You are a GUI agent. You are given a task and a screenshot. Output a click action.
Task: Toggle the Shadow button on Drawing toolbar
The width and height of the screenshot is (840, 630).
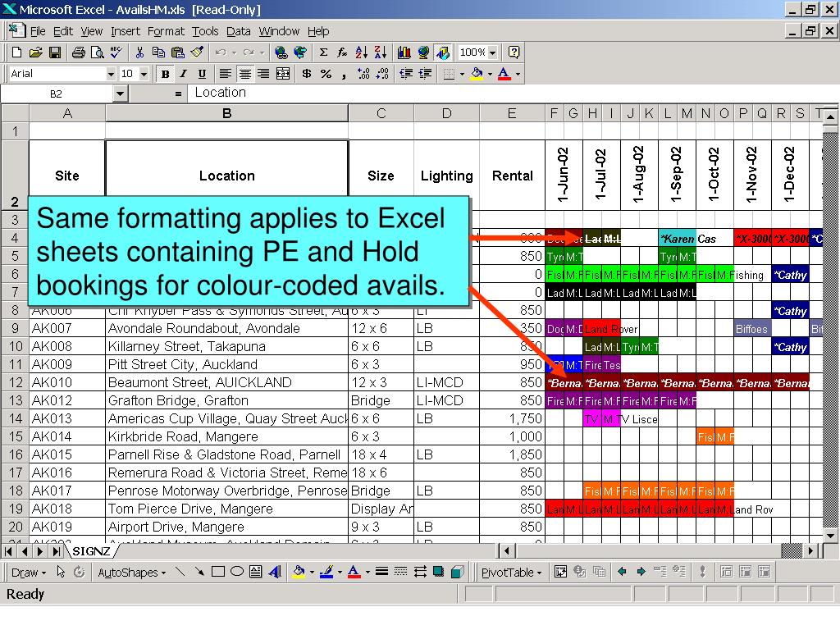(438, 572)
